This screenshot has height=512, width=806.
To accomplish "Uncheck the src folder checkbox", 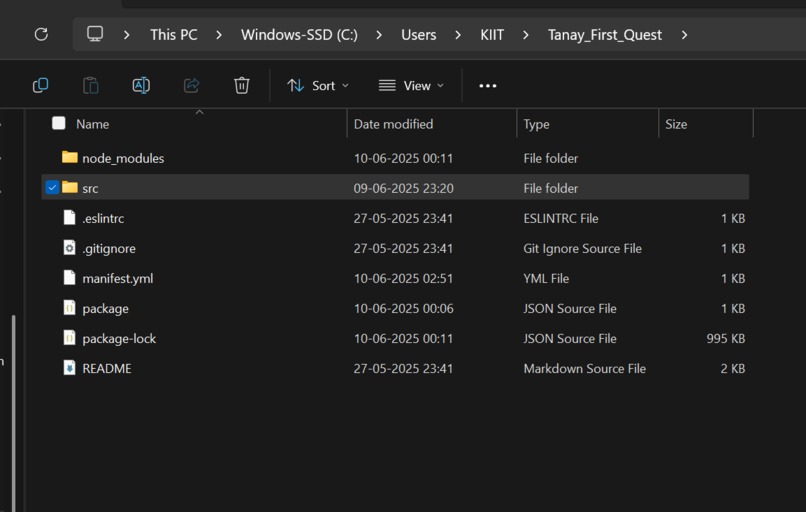I will [x=52, y=188].
